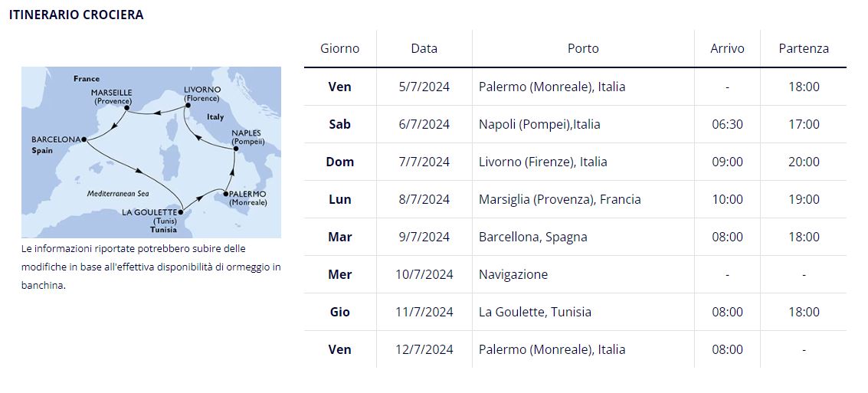Click the Barcelona port dot on the map

pos(84,139)
